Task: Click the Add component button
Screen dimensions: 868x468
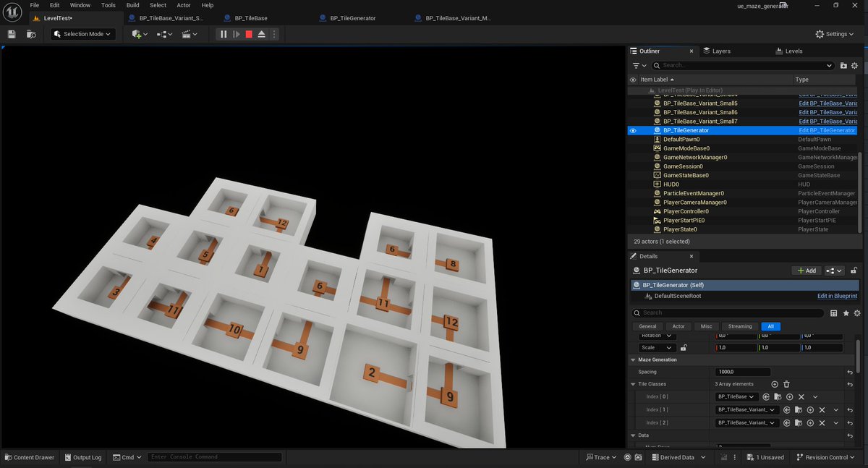Action: point(807,271)
